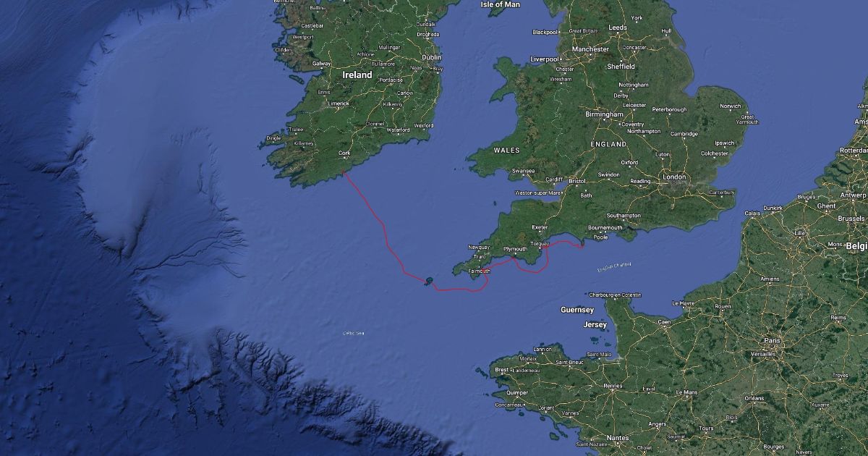The width and height of the screenshot is (868, 456).
Task: Select the WALES region label
Action: [506, 150]
